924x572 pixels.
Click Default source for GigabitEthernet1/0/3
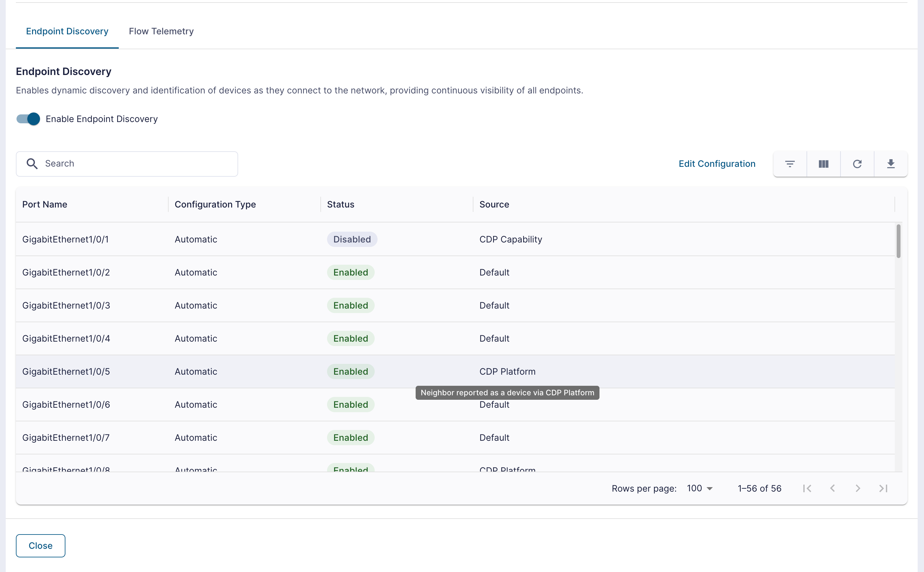coord(494,305)
